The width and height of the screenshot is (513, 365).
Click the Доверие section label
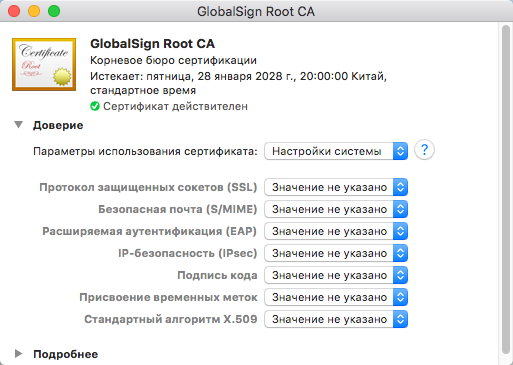pos(58,125)
